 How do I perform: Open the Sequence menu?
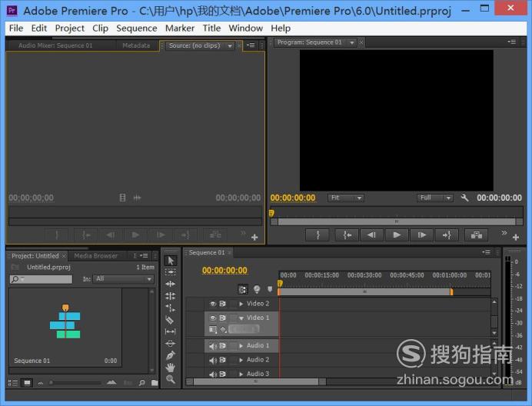136,28
